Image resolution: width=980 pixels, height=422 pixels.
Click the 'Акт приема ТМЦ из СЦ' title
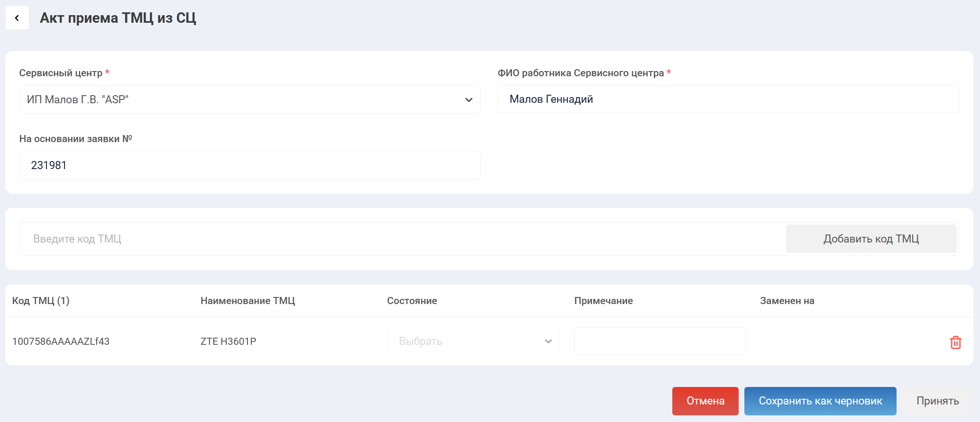(x=118, y=18)
